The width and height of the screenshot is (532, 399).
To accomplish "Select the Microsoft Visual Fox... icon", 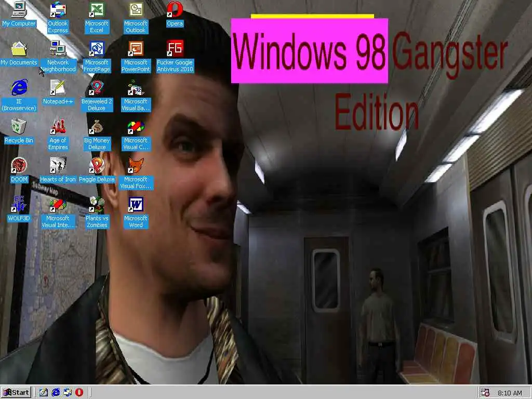I will click(x=136, y=174).
